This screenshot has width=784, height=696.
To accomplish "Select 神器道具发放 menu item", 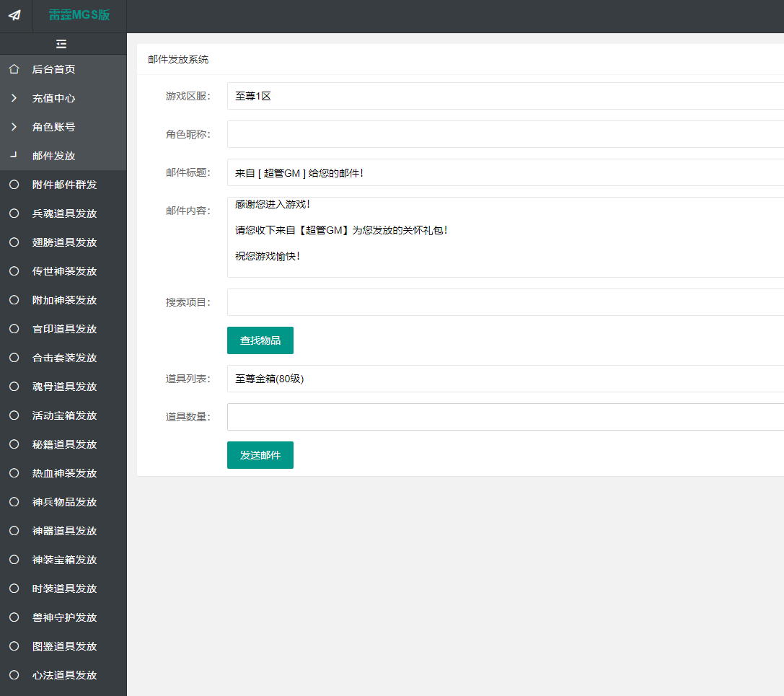I will tap(64, 531).
